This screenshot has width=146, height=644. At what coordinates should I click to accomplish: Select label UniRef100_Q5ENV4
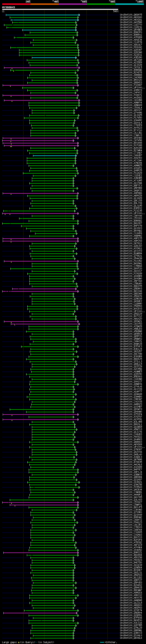131,612
